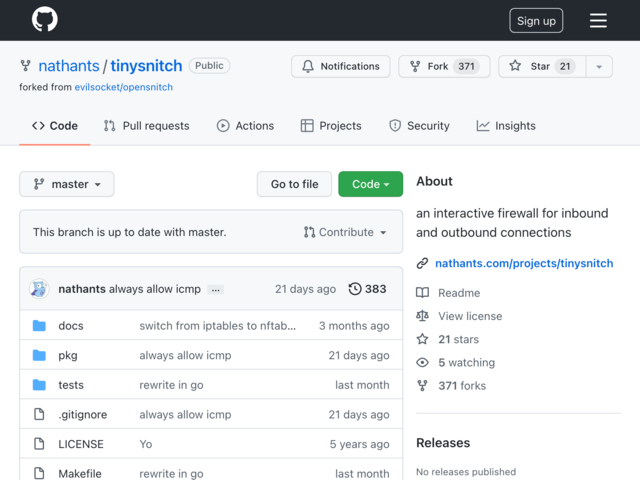Click the Sign up button
Image resolution: width=640 pixels, height=480 pixels.
point(536,20)
